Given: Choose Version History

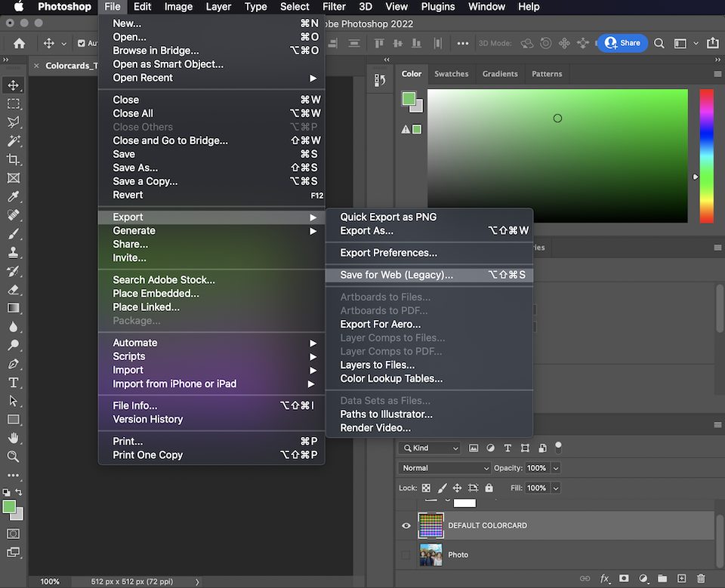Looking at the screenshot, I should point(211,419).
